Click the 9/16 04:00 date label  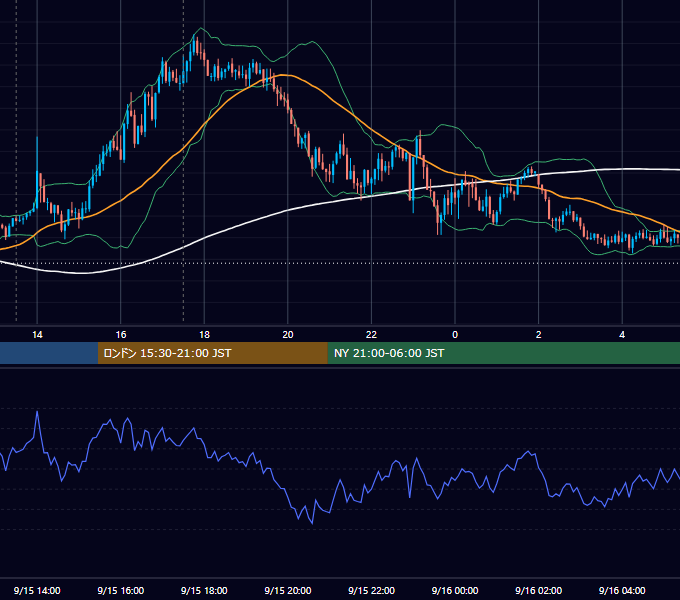[x=622, y=590]
